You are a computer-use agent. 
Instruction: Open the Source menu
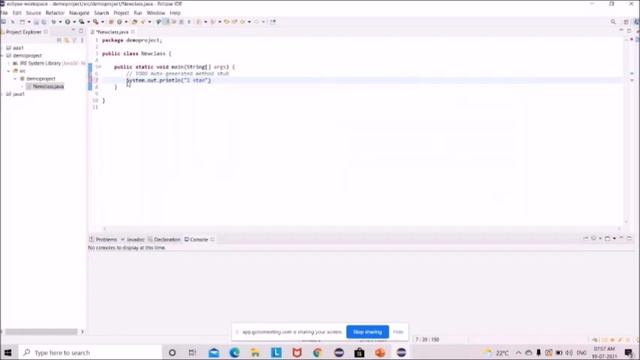click(33, 13)
